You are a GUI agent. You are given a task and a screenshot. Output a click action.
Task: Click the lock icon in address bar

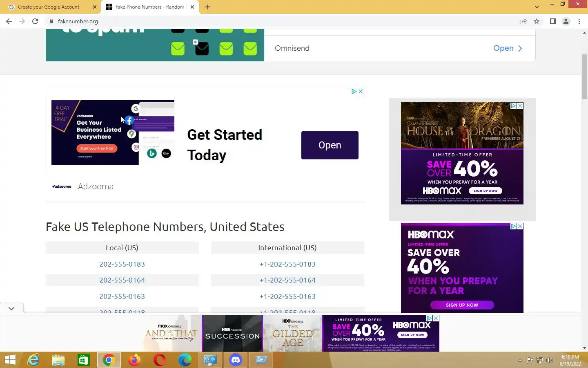[x=51, y=21]
